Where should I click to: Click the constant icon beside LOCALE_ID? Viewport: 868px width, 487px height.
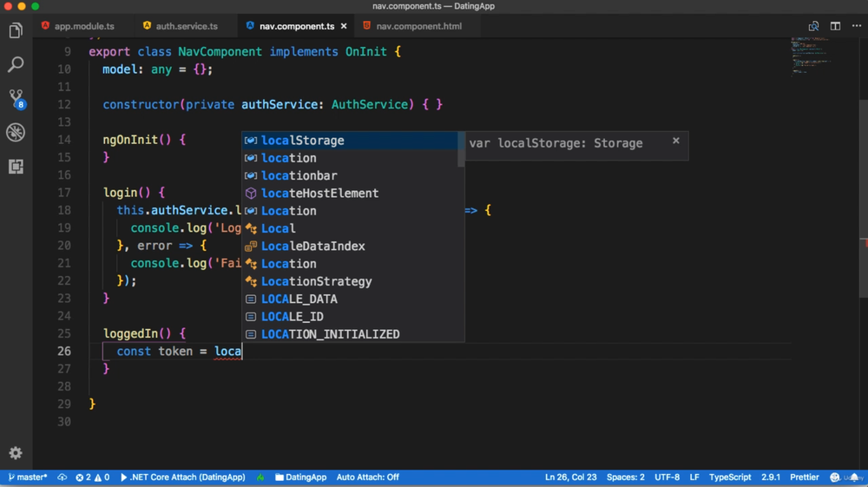251,317
